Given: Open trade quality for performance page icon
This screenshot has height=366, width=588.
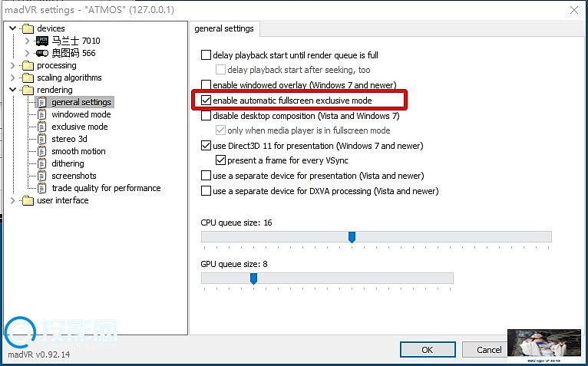Looking at the screenshot, I should (42, 188).
